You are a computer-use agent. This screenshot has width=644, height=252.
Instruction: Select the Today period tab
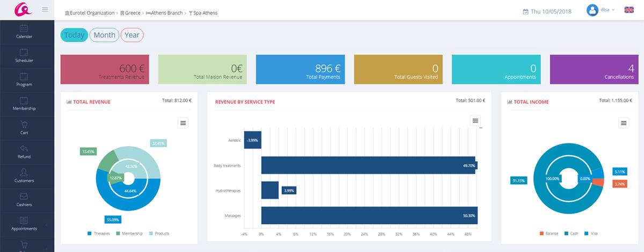(x=74, y=35)
